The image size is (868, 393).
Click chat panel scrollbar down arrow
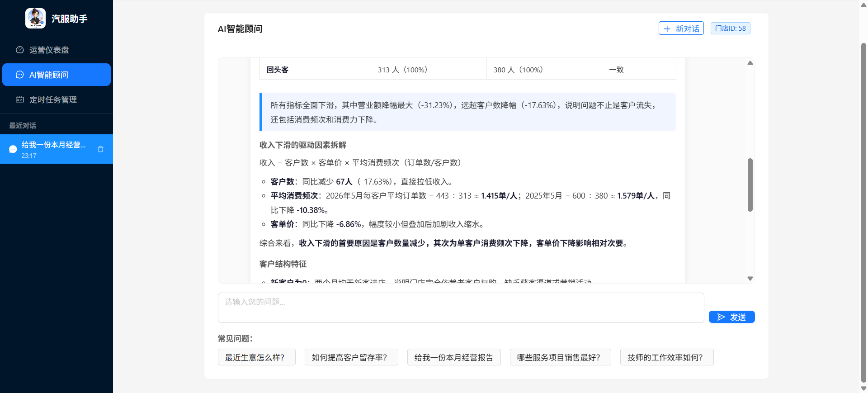tap(750, 279)
